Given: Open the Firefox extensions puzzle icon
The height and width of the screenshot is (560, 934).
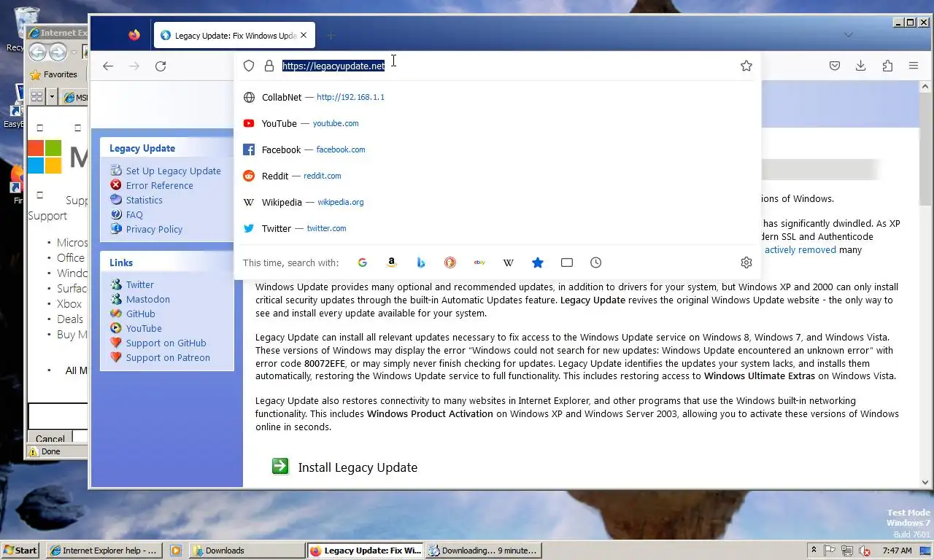Looking at the screenshot, I should [887, 66].
